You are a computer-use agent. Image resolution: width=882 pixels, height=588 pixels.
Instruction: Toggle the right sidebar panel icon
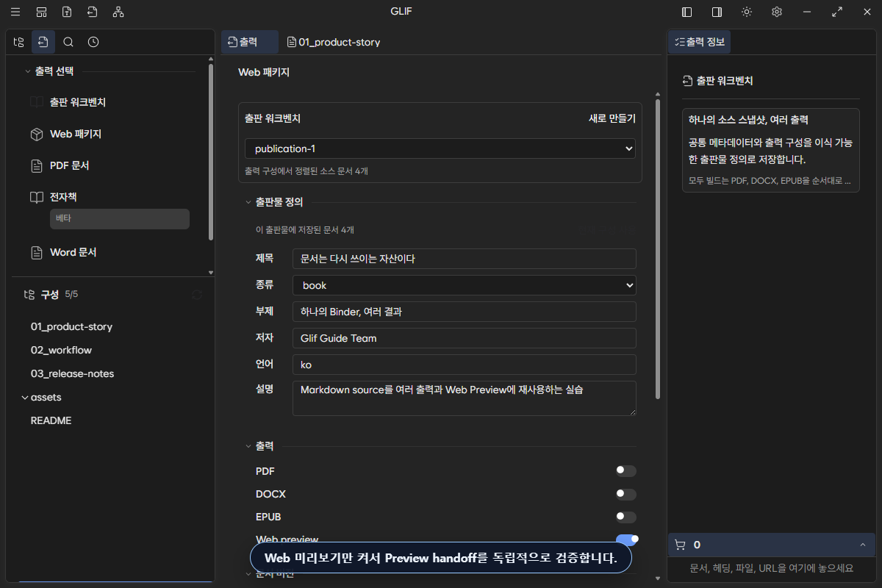[717, 12]
